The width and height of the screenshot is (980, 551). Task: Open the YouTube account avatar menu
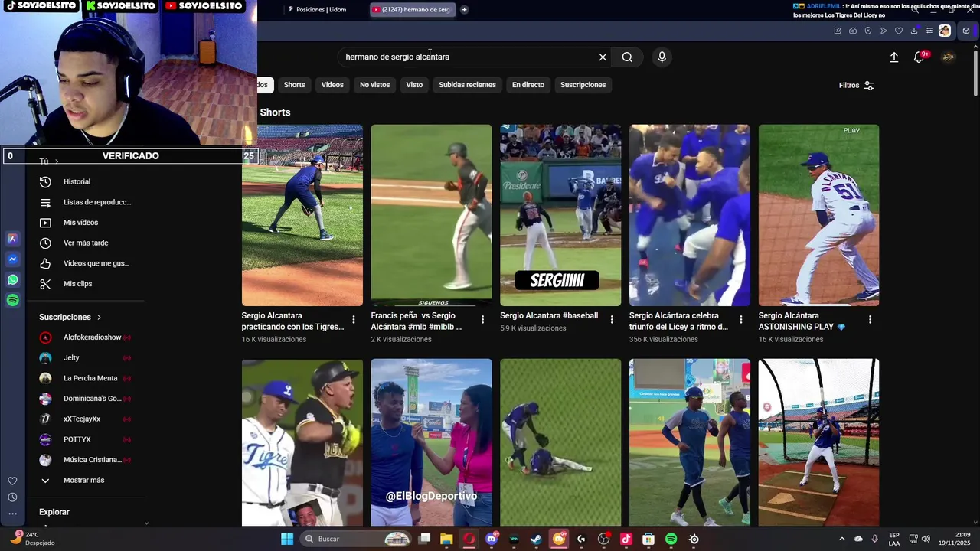click(x=948, y=57)
